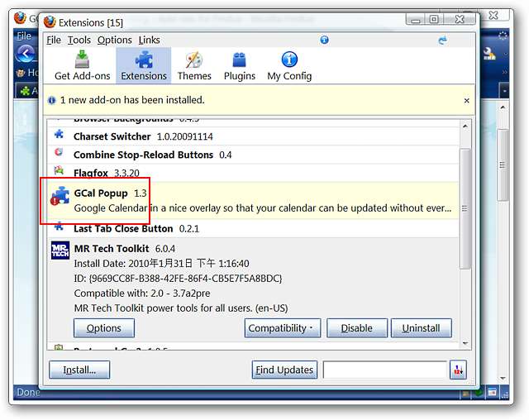
Task: Uninstall MR Tech Toolkit
Action: coord(421,328)
